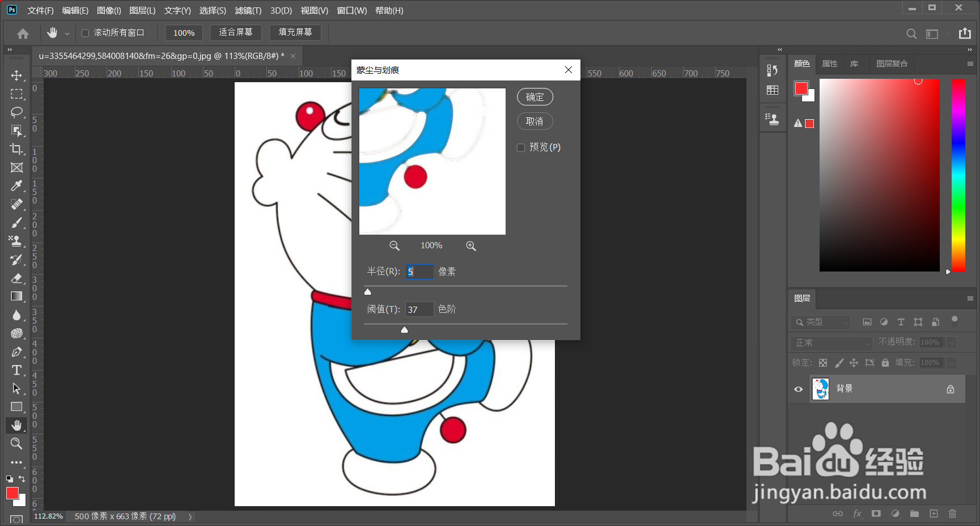Select the Gradient tool

(16, 296)
